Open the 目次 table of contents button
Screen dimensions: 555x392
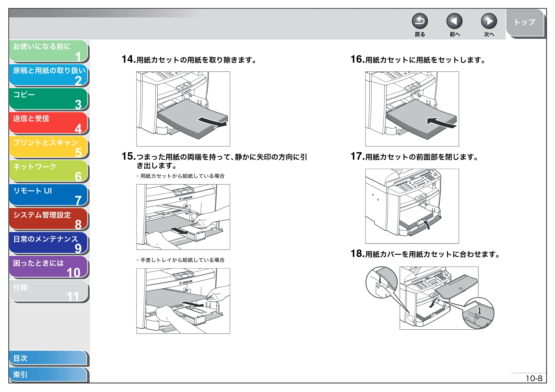click(48, 358)
